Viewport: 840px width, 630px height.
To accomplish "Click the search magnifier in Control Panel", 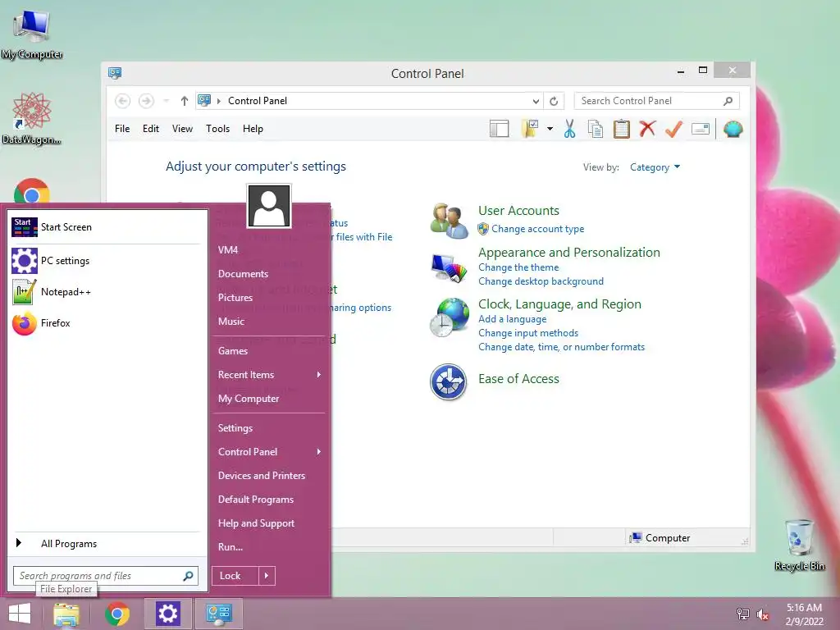I will pos(728,101).
